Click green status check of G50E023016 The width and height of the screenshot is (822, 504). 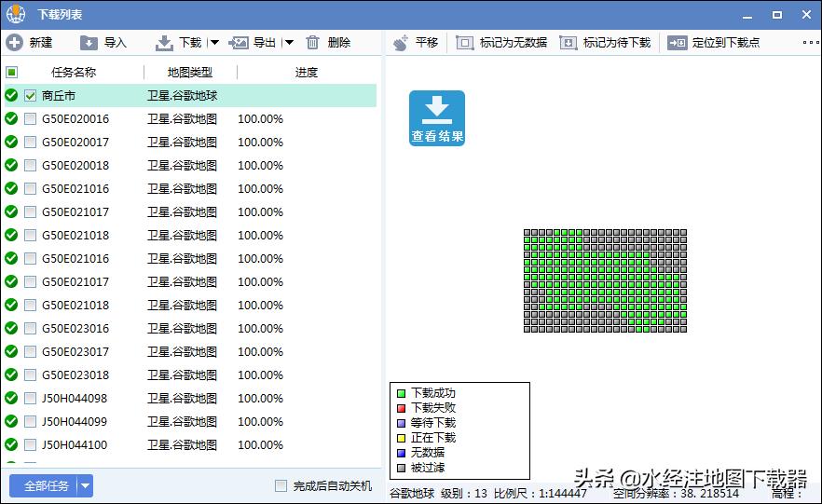pyautogui.click(x=11, y=328)
